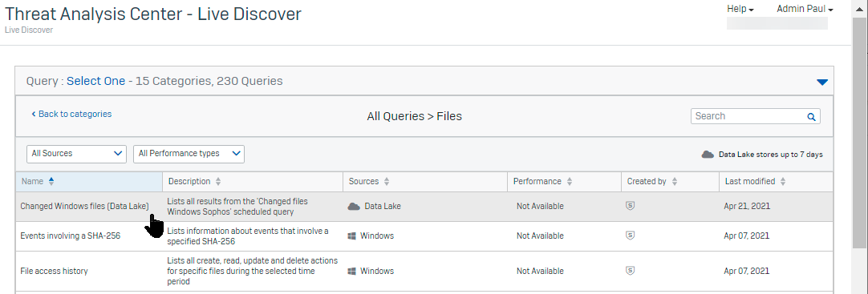
Task: Click 'Apr 07, 2021' in SHA-256 row
Action: [747, 236]
